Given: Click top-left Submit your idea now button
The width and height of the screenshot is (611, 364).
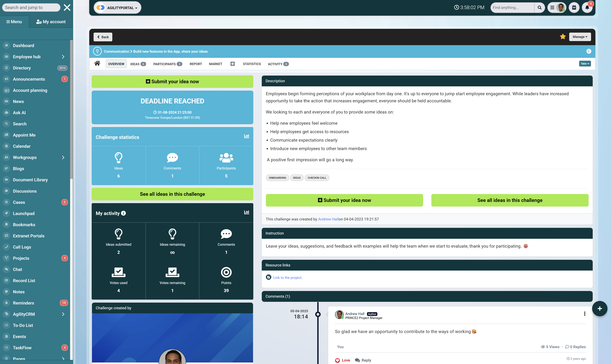Looking at the screenshot, I should tap(172, 81).
